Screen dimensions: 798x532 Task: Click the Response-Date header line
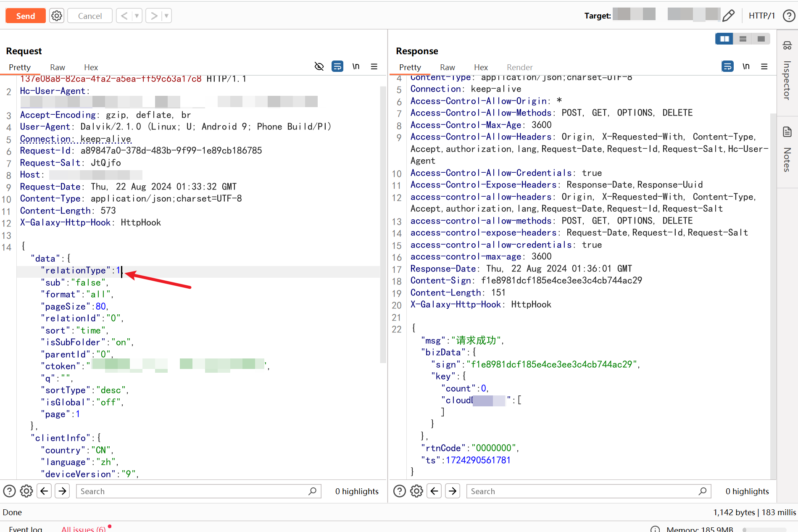(521, 269)
